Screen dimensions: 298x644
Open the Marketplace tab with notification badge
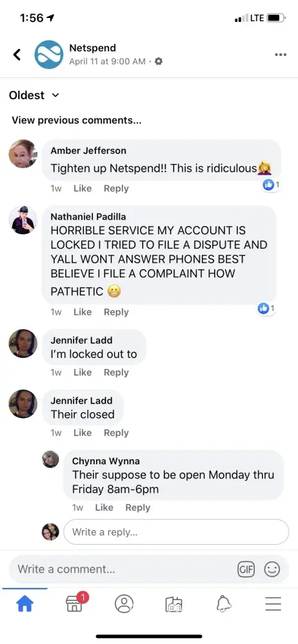tap(76, 602)
